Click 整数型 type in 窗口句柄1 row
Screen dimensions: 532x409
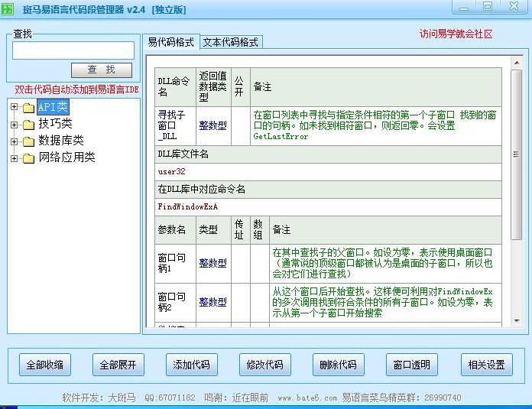(212, 263)
